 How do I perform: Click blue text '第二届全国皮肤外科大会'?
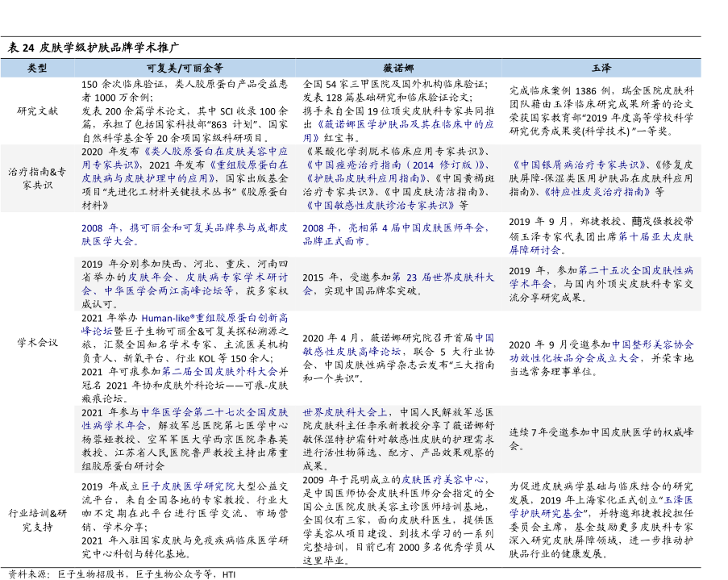click(219, 371)
